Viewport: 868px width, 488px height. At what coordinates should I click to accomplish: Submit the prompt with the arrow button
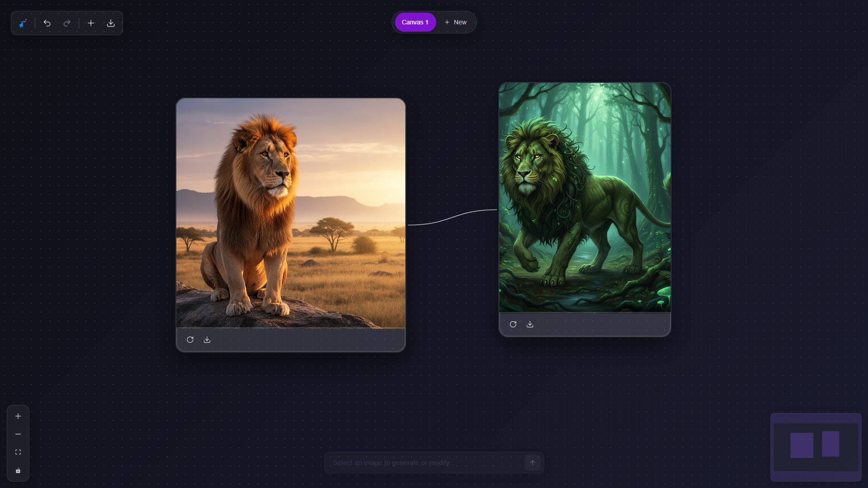coord(532,462)
